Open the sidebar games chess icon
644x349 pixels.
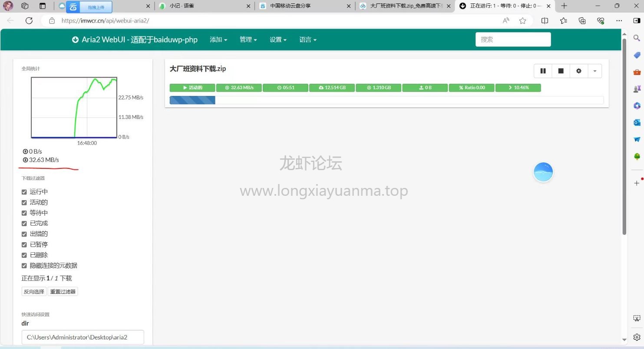coord(637,89)
